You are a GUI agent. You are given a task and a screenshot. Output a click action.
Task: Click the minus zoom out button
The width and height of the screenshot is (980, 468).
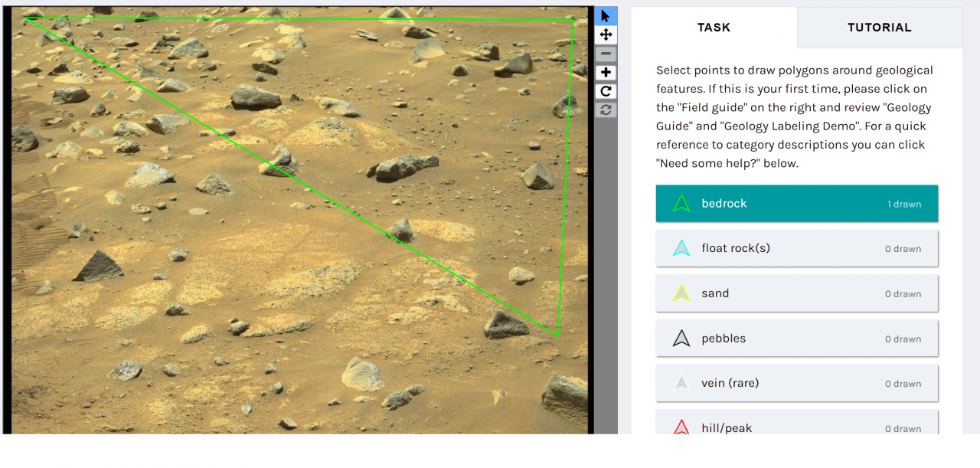[606, 54]
